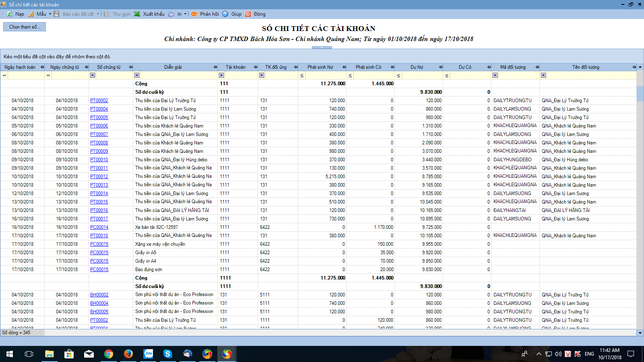
Task: Collapse the report header panel handle
Action: pyautogui.click(x=322, y=47)
